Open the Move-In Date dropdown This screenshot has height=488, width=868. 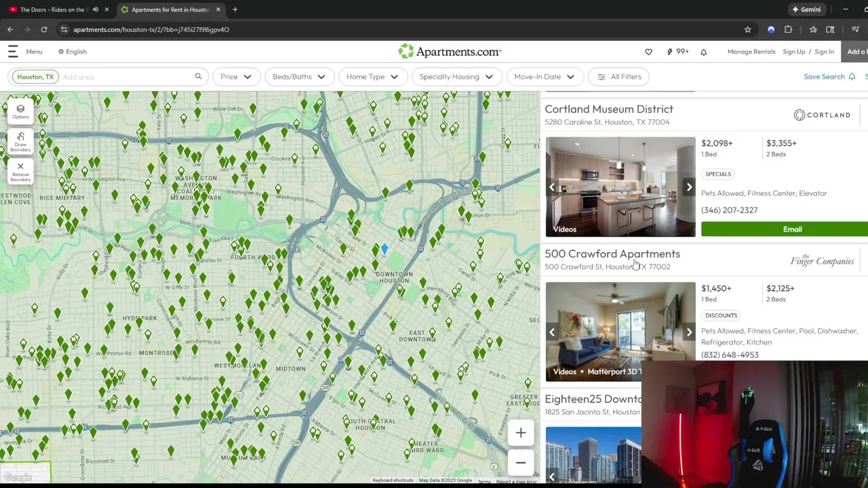544,77
